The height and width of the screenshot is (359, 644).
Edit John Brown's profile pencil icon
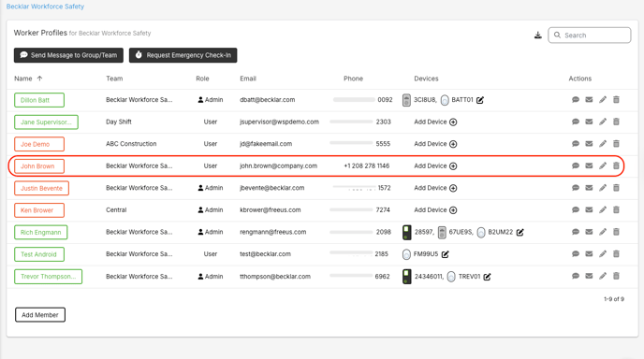pyautogui.click(x=603, y=165)
